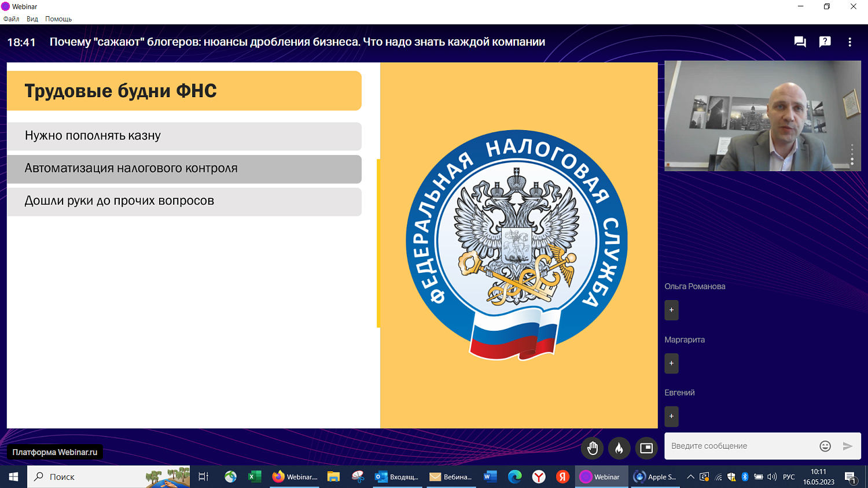The height and width of the screenshot is (488, 868).
Task: Open Excel from the taskbar
Action: tap(255, 477)
